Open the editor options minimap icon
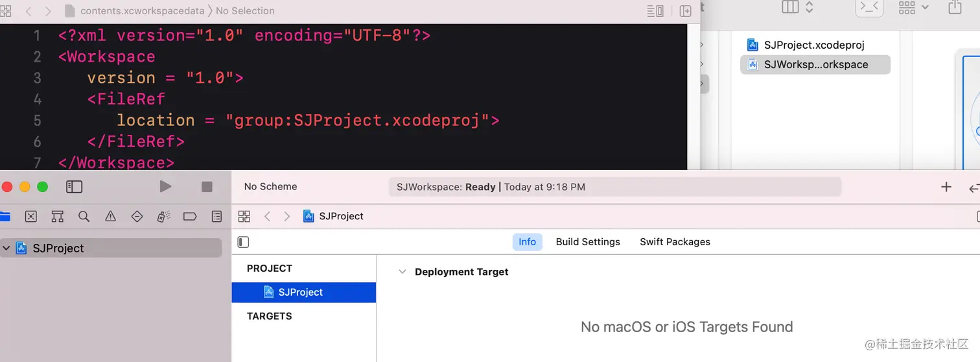This screenshot has width=980, height=362. (x=655, y=11)
